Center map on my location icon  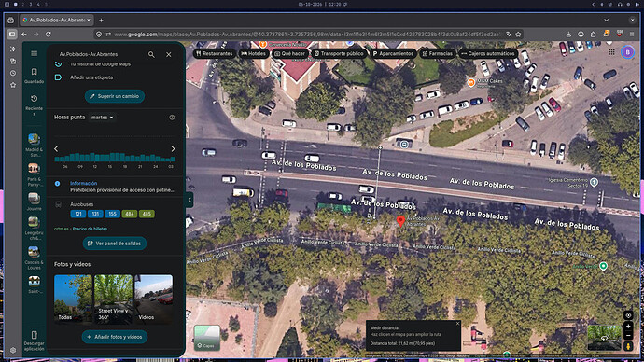tap(628, 315)
